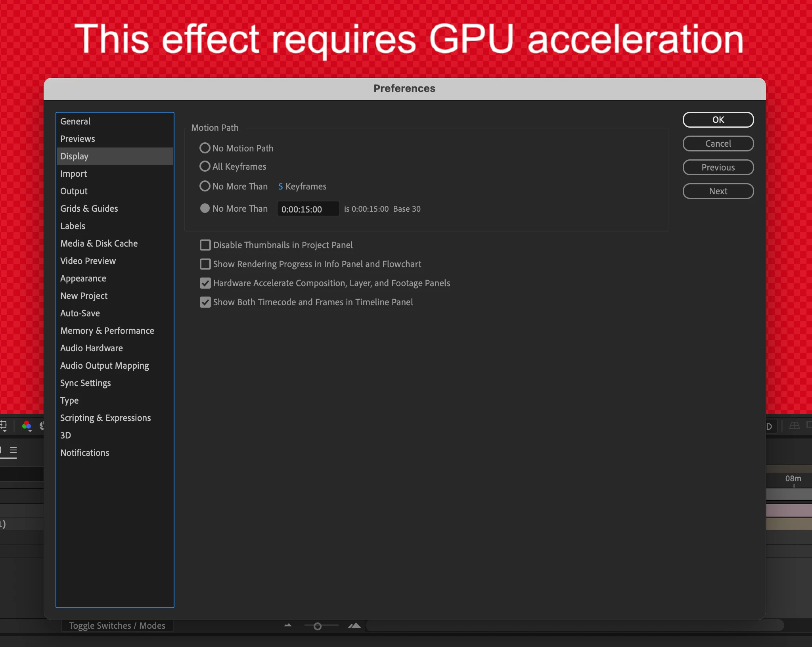Open the timeline panel menu icon
Screen dimensions: 812x647
(x=13, y=450)
